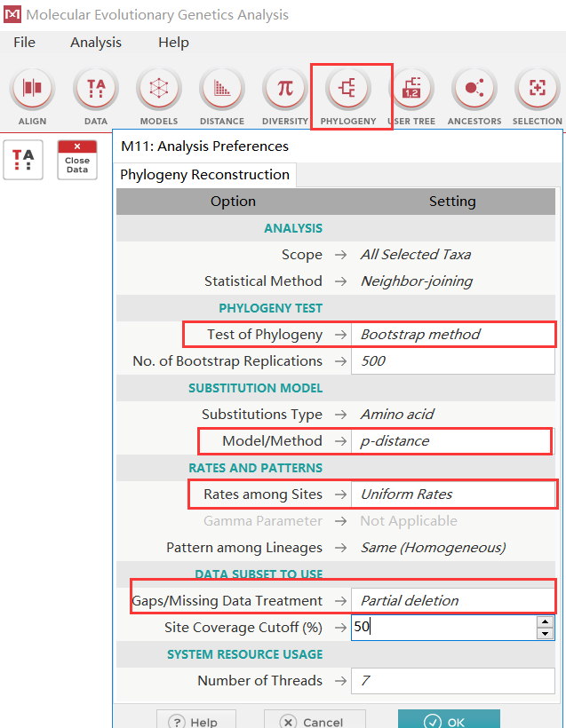The width and height of the screenshot is (566, 728).
Task: Click the Option column header
Action: 233,201
